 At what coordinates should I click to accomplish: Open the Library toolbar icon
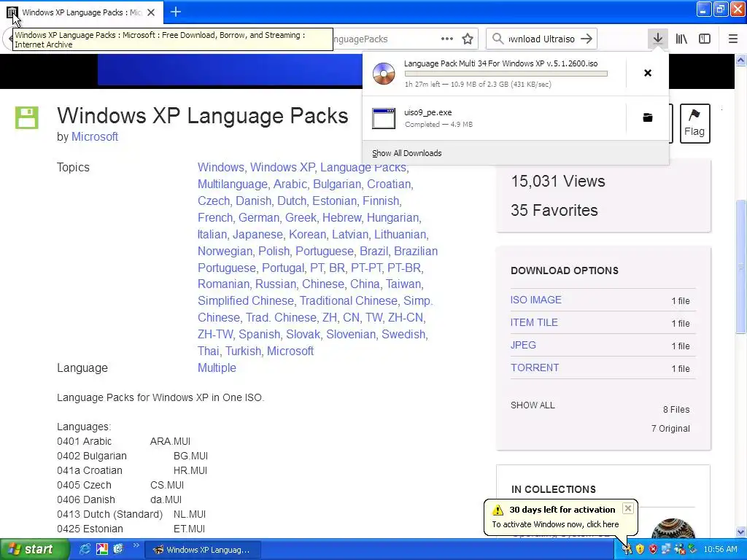click(681, 39)
